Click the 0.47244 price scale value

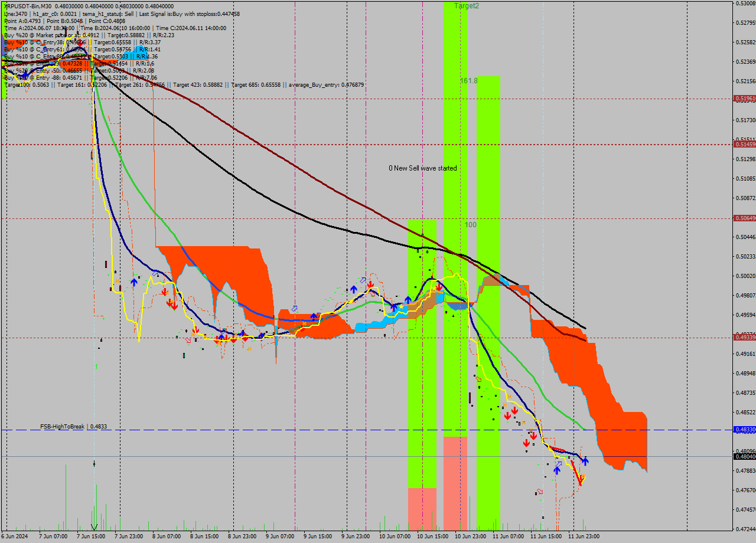pyautogui.click(x=746, y=529)
